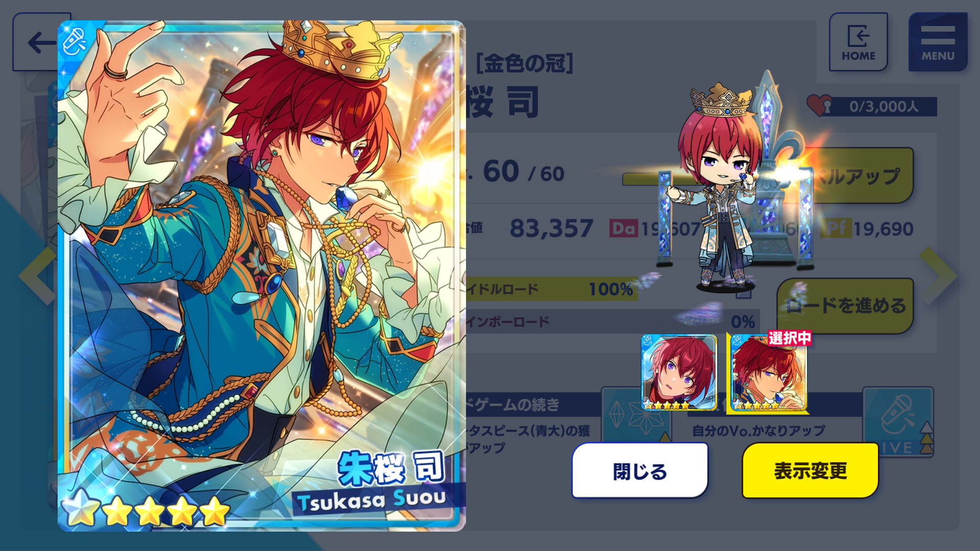Click the back arrow icon
The width and height of the screenshot is (980, 551).
tap(41, 42)
